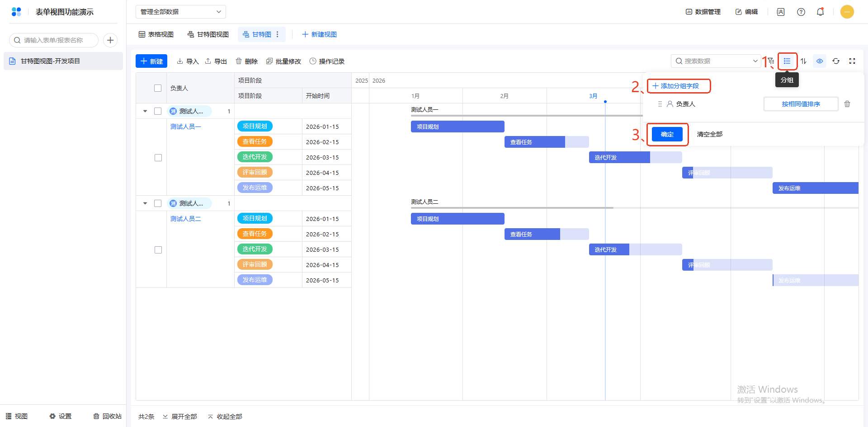Image resolution: width=868 pixels, height=427 pixels.
Task: Open the 管理全部数据 dropdown
Action: point(180,12)
